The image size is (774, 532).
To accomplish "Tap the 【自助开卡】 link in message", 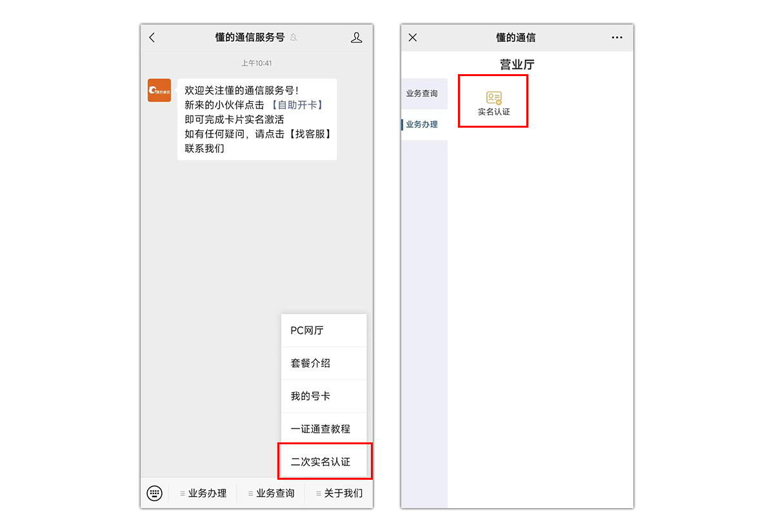I will point(297,105).
